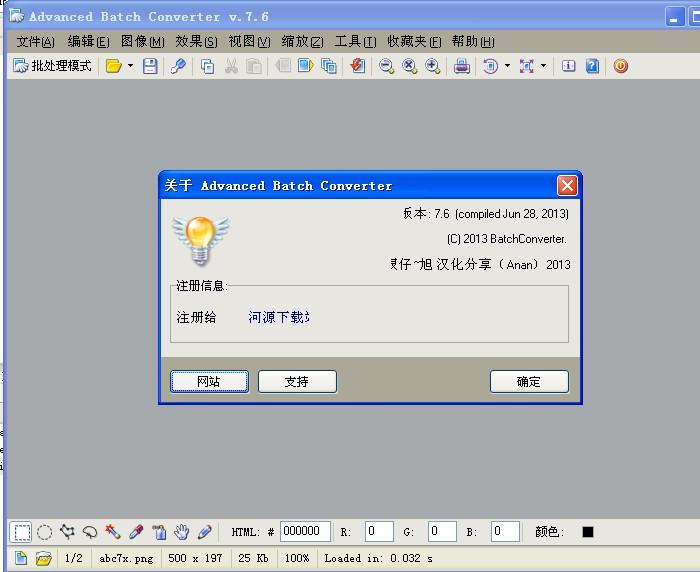Click the save floppy disk icon
Viewport: 700px width, 572px height.
point(150,66)
